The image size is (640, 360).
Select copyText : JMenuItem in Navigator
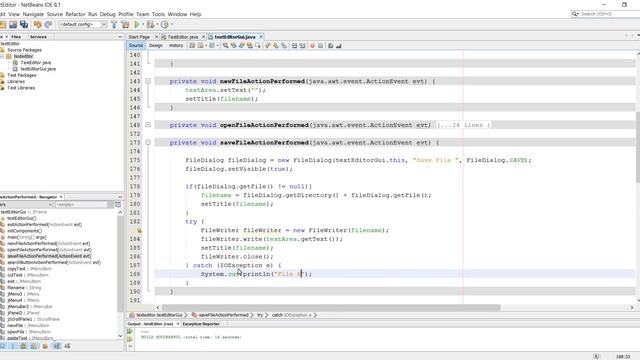pos(29,269)
